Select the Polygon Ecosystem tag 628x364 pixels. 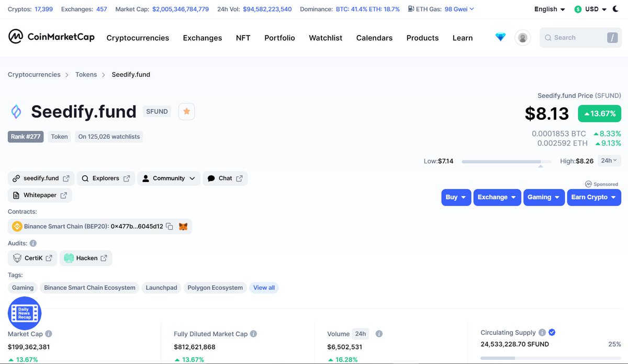[x=215, y=288]
